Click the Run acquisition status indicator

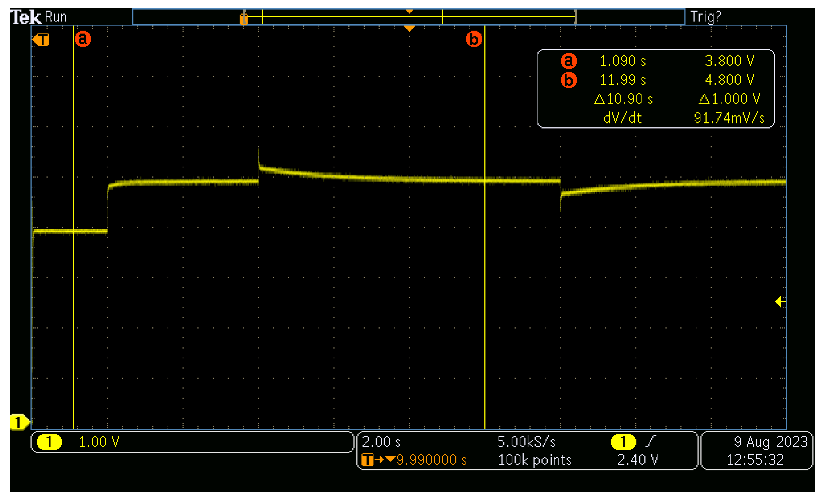coord(56,17)
